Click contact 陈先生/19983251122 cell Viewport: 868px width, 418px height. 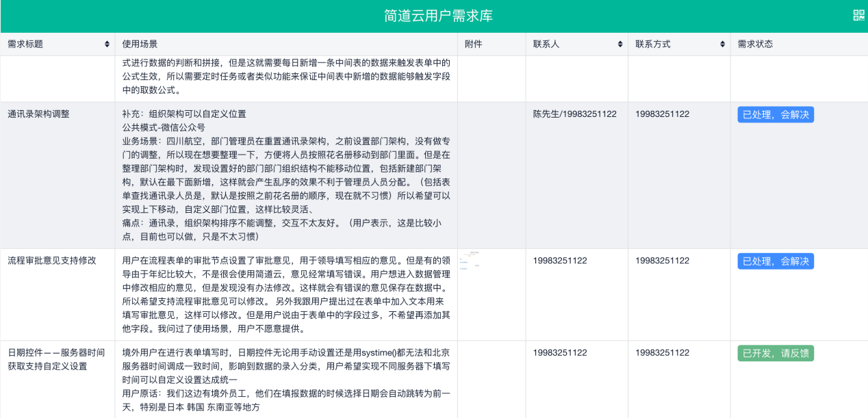point(574,114)
